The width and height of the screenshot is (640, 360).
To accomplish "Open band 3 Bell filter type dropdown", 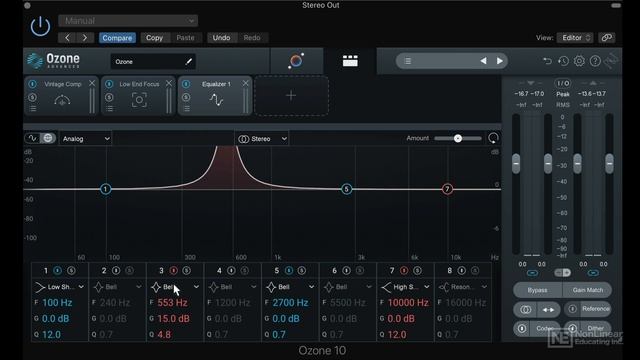I will pos(175,287).
